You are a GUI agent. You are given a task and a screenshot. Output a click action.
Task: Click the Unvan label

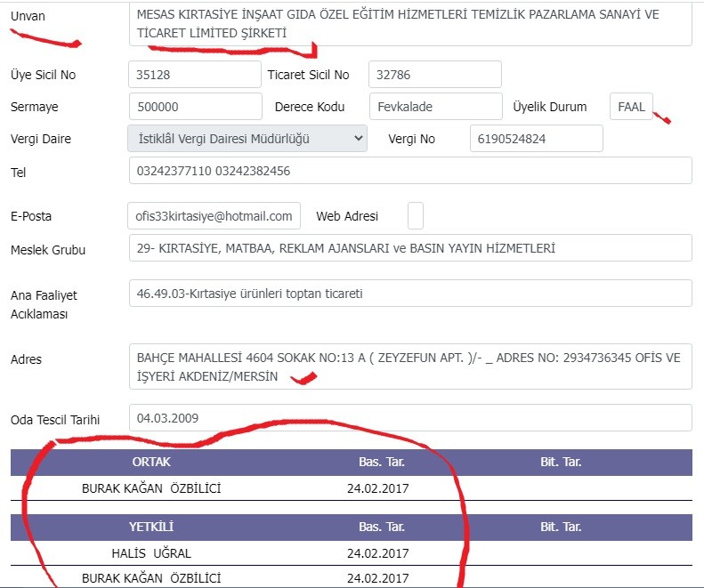tap(28, 16)
